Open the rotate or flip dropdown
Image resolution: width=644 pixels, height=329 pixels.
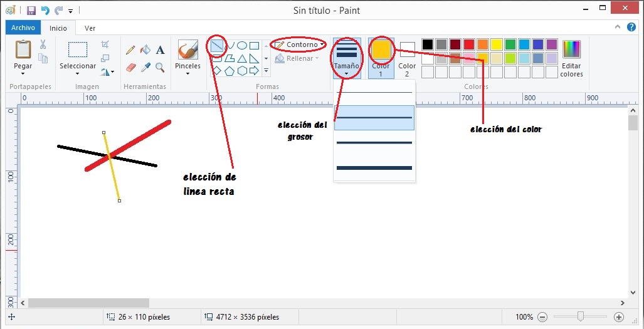pyautogui.click(x=107, y=72)
